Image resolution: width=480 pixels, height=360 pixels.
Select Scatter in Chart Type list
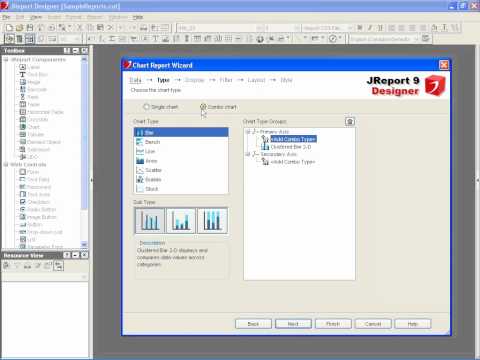(x=181, y=170)
